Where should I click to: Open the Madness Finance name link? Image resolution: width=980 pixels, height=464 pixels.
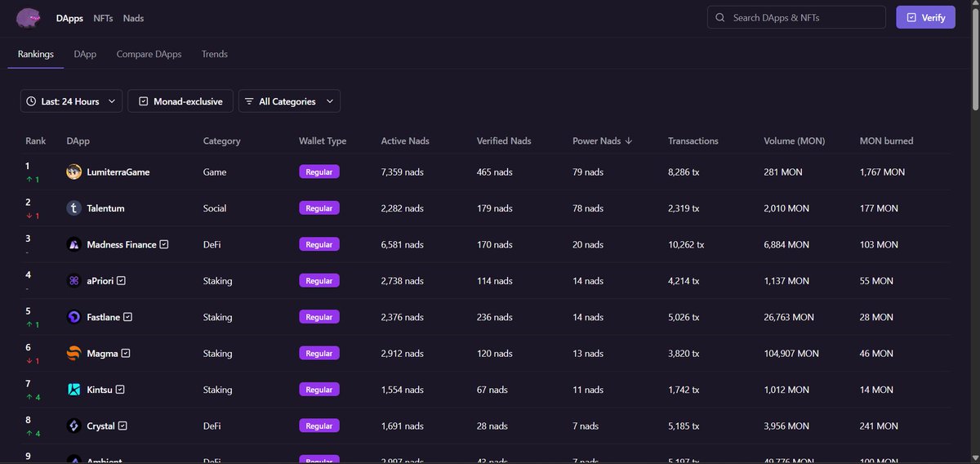click(121, 244)
